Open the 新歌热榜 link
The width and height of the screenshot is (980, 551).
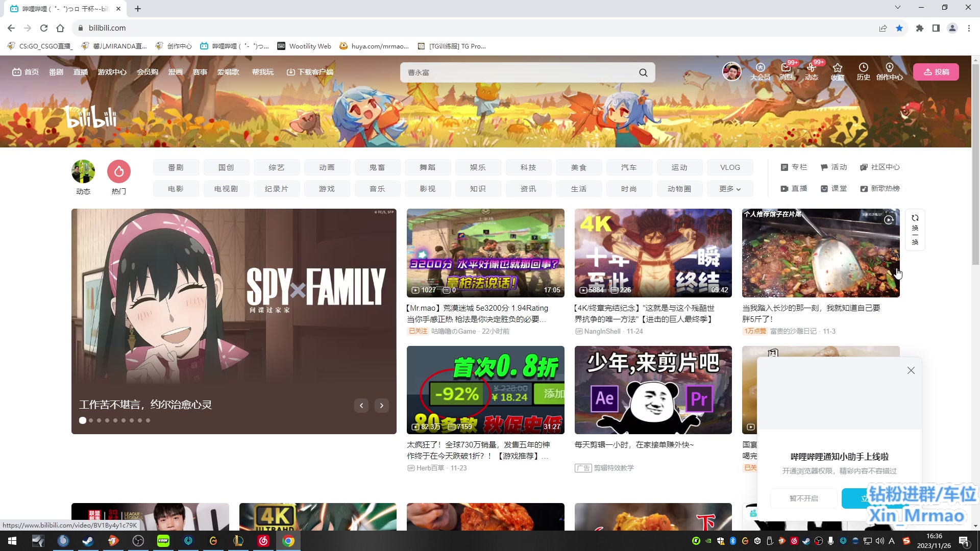880,189
